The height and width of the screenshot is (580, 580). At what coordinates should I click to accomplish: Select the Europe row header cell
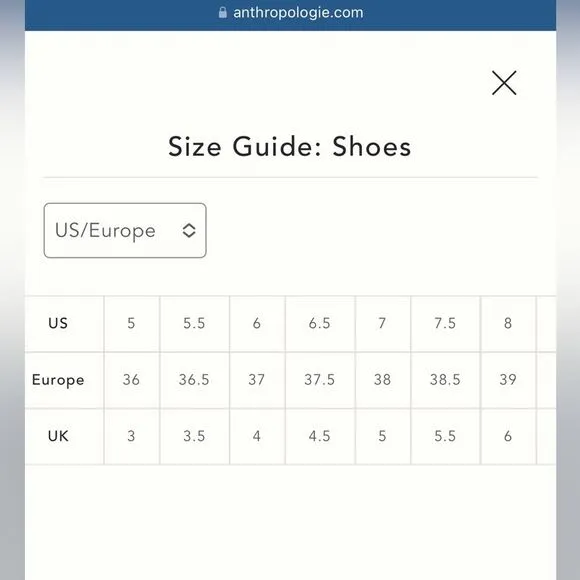click(x=64, y=380)
